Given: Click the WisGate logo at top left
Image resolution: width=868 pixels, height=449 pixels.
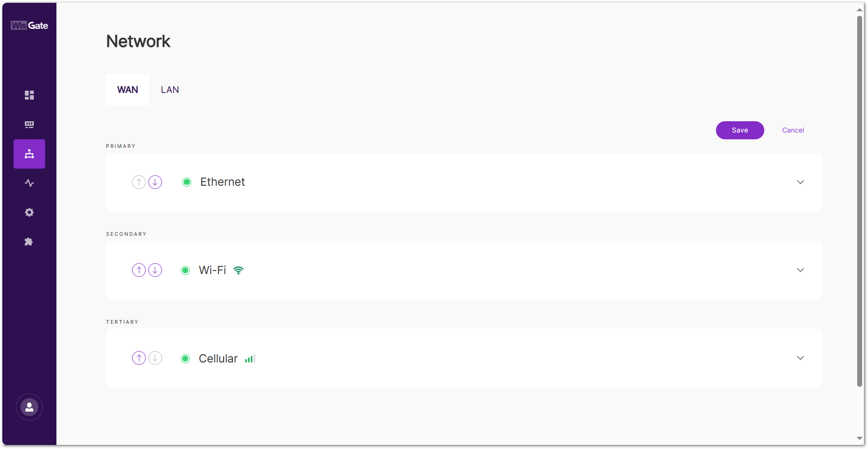Looking at the screenshot, I should 29,25.
